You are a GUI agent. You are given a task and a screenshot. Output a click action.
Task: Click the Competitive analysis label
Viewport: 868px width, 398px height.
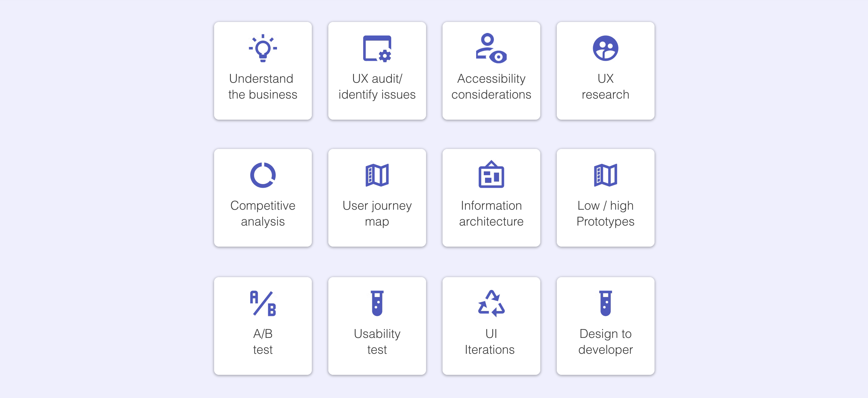(x=263, y=213)
